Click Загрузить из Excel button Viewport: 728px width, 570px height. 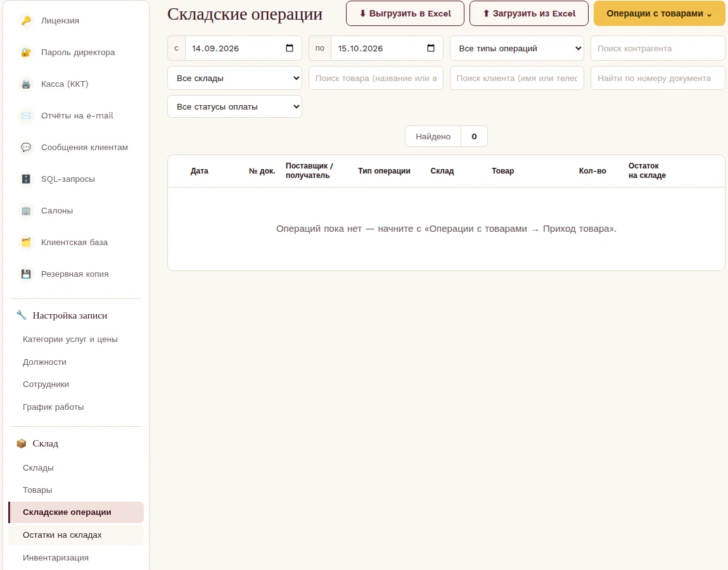pos(529,13)
